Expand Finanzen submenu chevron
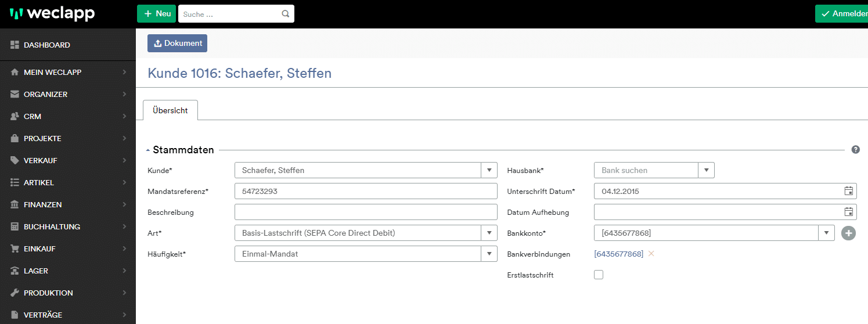868x324 pixels. 124,205
